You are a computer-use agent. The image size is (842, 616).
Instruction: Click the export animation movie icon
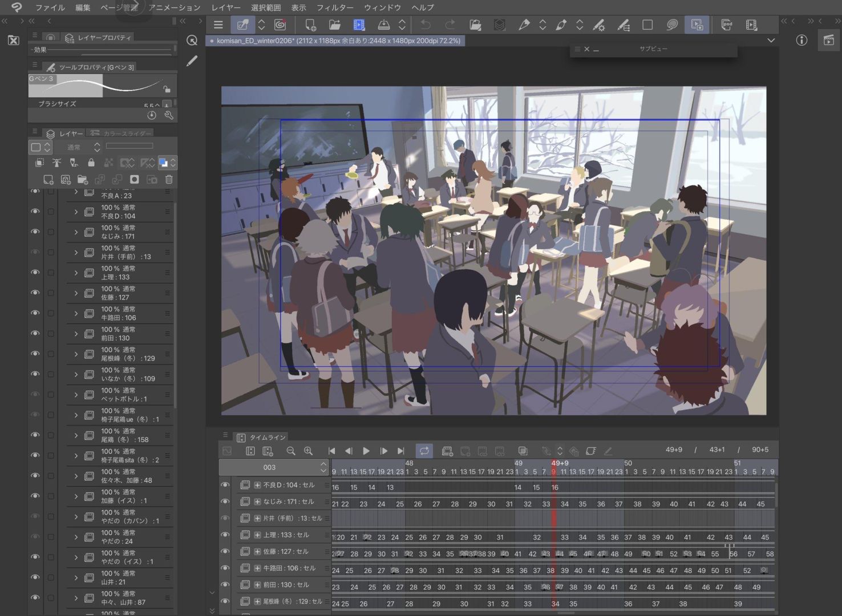point(751,25)
